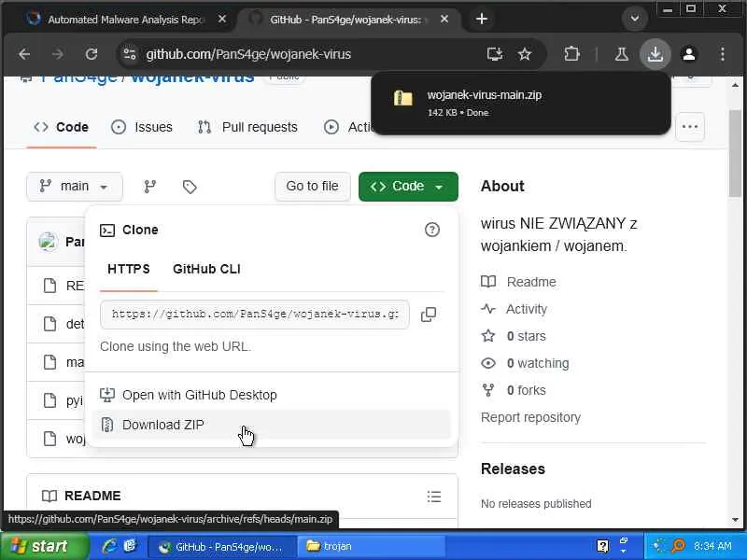The image size is (747, 560).
Task: Open the Windows start menu
Action: click(x=44, y=546)
